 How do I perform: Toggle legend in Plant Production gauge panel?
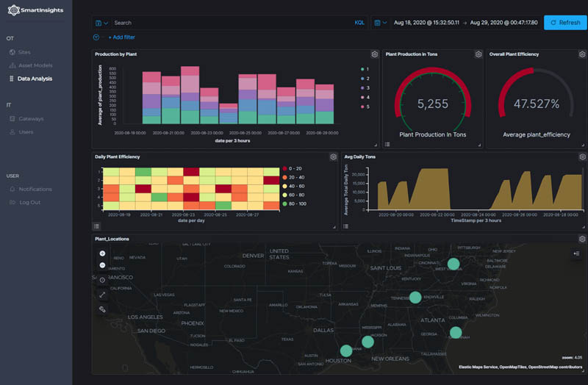[387, 144]
